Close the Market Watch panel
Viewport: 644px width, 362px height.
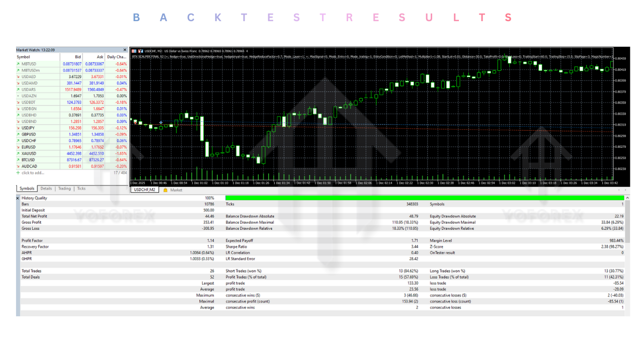pos(125,49)
